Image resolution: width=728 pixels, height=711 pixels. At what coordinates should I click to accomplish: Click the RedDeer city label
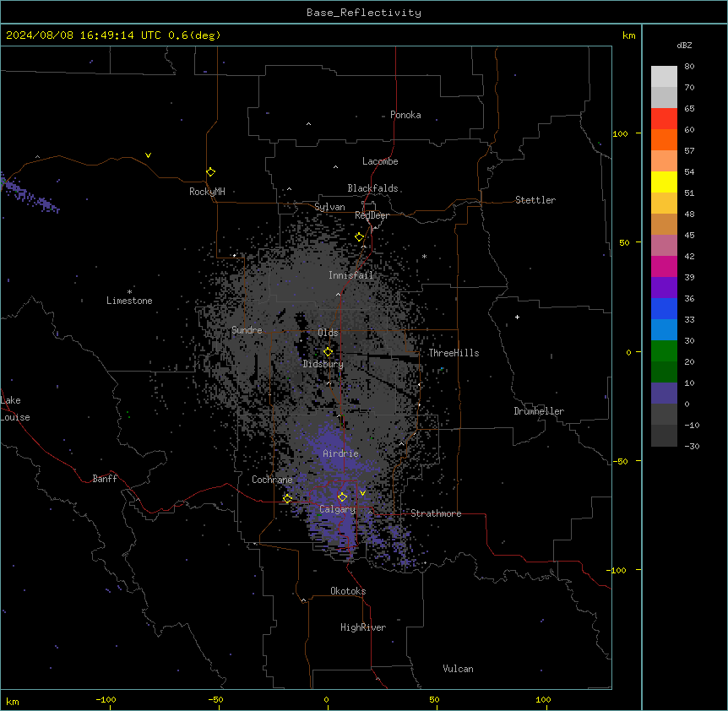pyautogui.click(x=372, y=215)
